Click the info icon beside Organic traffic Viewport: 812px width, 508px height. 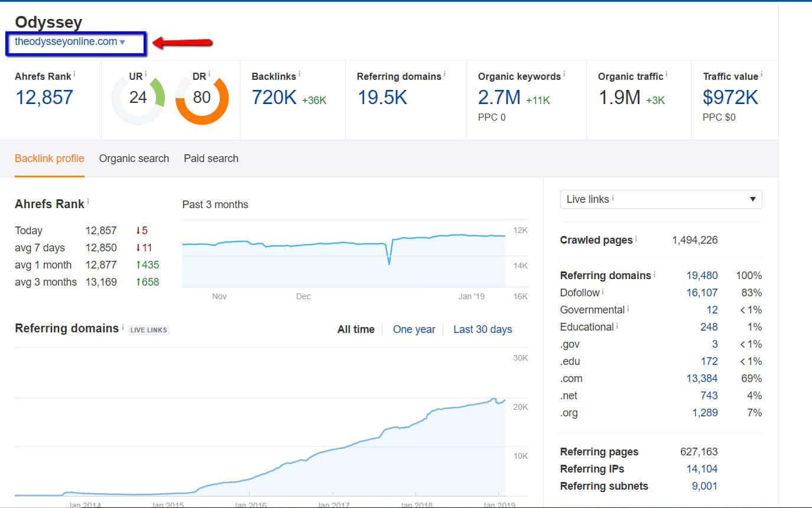click(667, 74)
